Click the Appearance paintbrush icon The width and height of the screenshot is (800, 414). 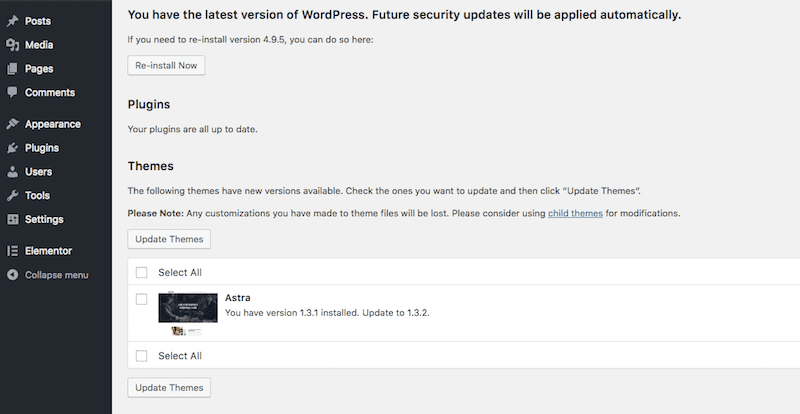tap(13, 124)
